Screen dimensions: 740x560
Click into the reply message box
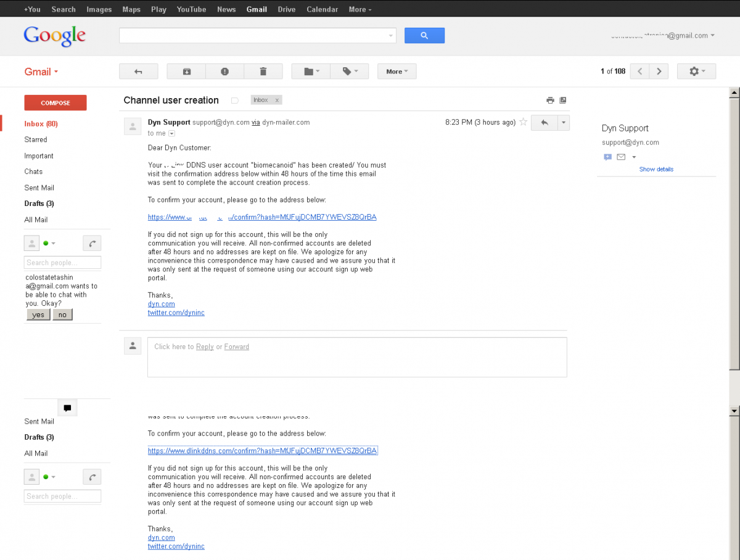[x=357, y=357]
